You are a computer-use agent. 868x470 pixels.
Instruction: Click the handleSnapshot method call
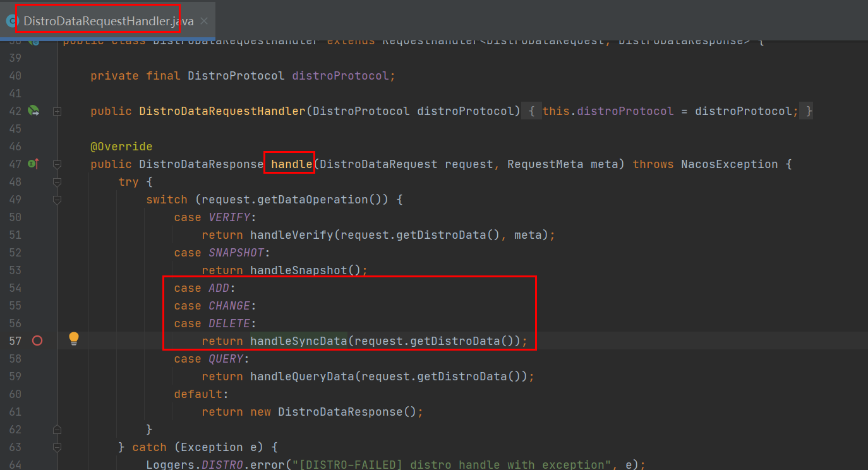point(299,270)
